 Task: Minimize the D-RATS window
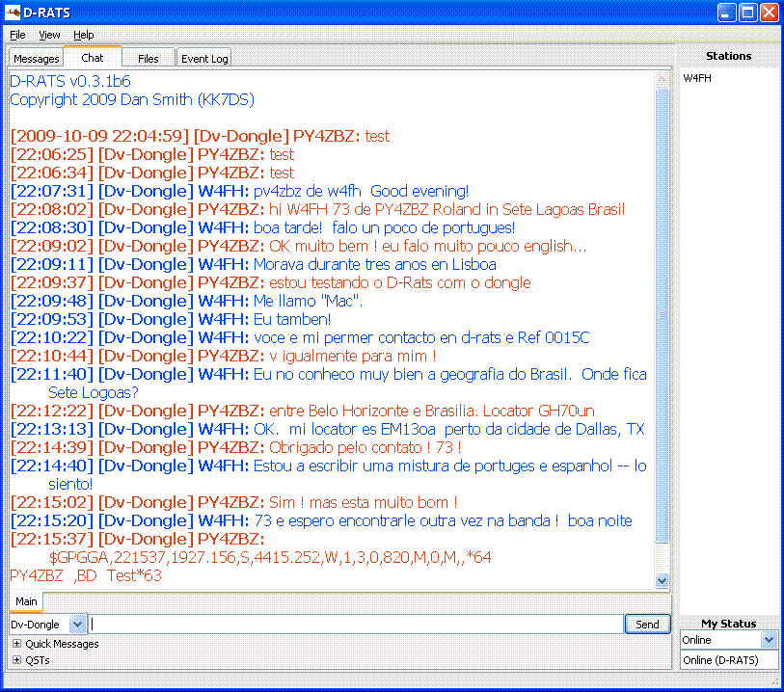tap(726, 13)
